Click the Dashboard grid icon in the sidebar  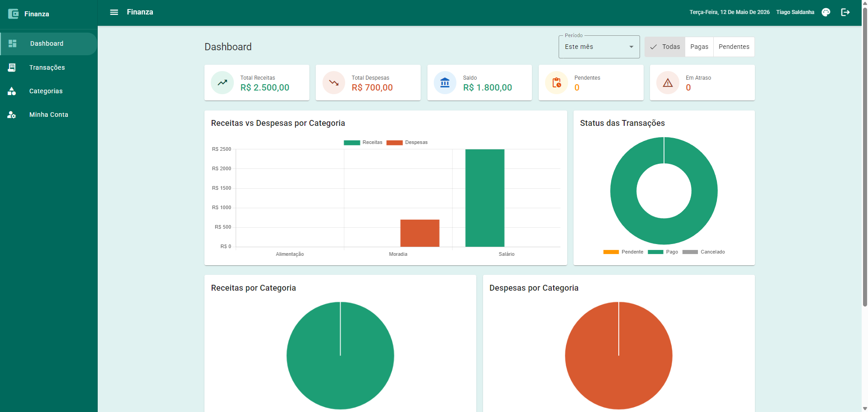pyautogui.click(x=12, y=43)
